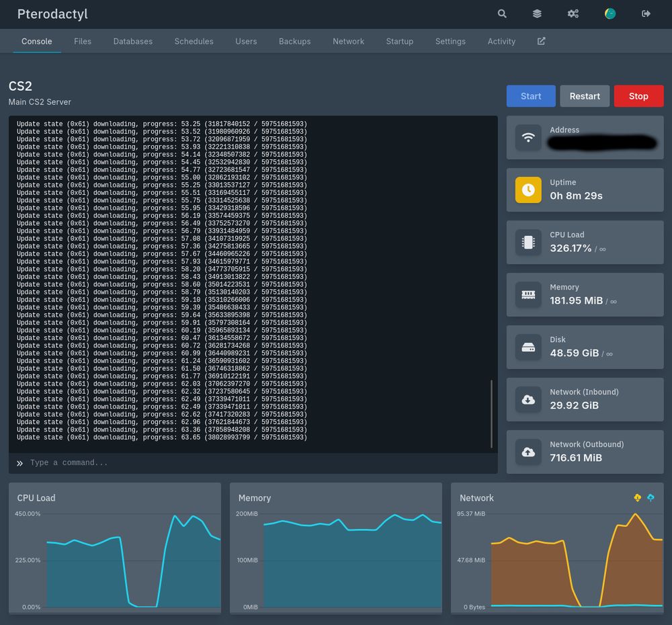
Task: Click the 225.00% axis label on CPU chart
Action: pos(28,560)
